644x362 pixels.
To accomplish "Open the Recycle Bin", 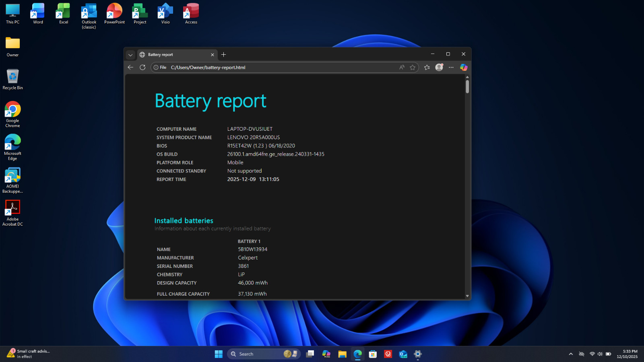I will pyautogui.click(x=12, y=79).
